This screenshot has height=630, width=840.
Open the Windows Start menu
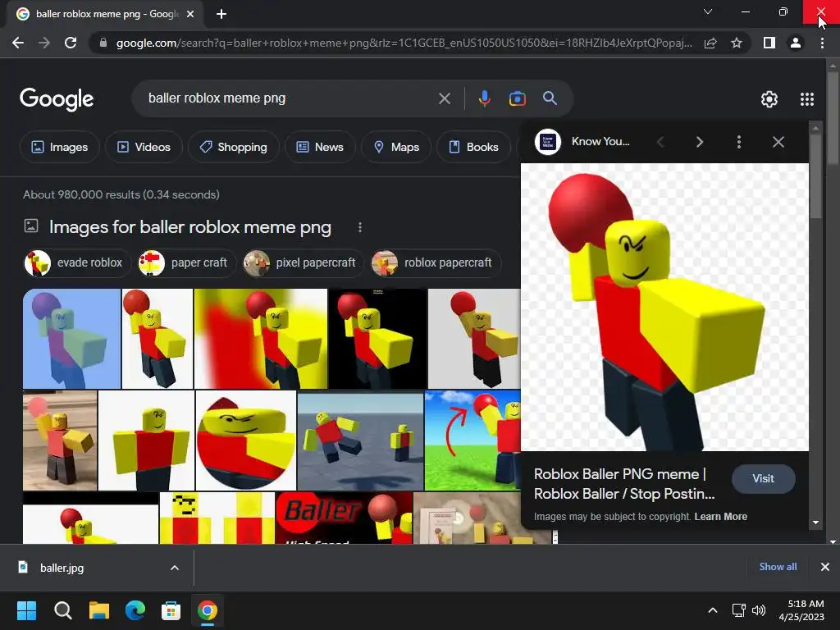pos(26,610)
